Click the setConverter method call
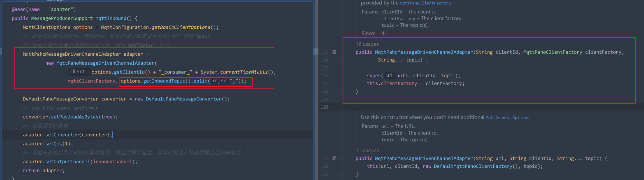The height and width of the screenshot is (180, 644). click(x=62, y=135)
